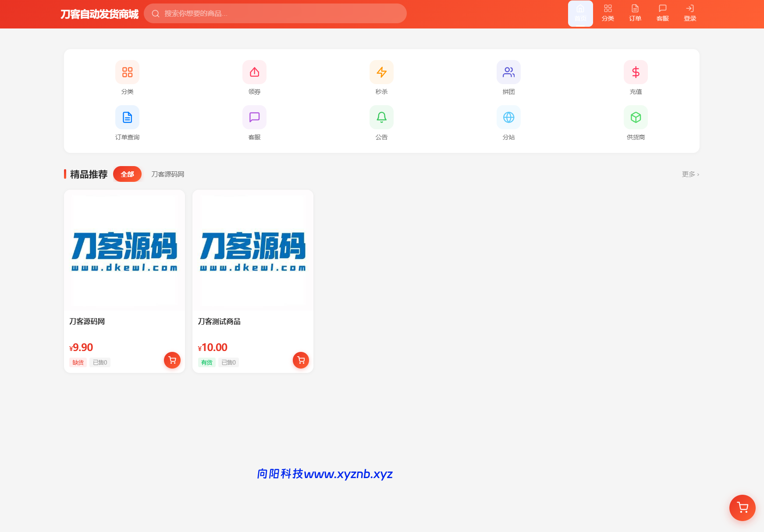Add 刀客源码网 to cart
764x532 pixels.
[x=172, y=360]
